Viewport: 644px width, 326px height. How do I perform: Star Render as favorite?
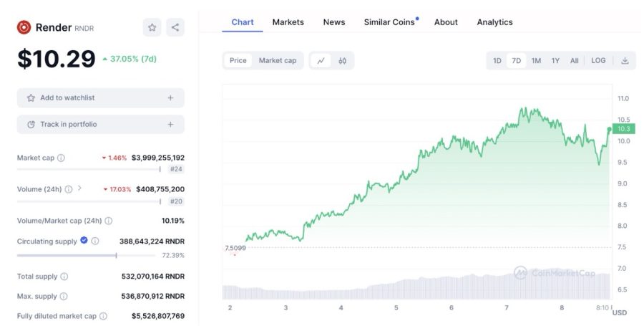point(152,27)
